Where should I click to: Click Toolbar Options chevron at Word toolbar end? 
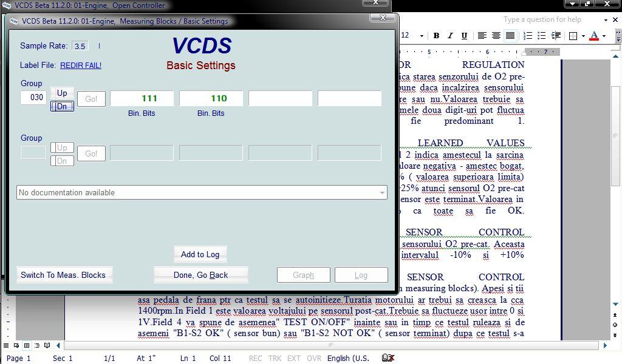[x=618, y=36]
